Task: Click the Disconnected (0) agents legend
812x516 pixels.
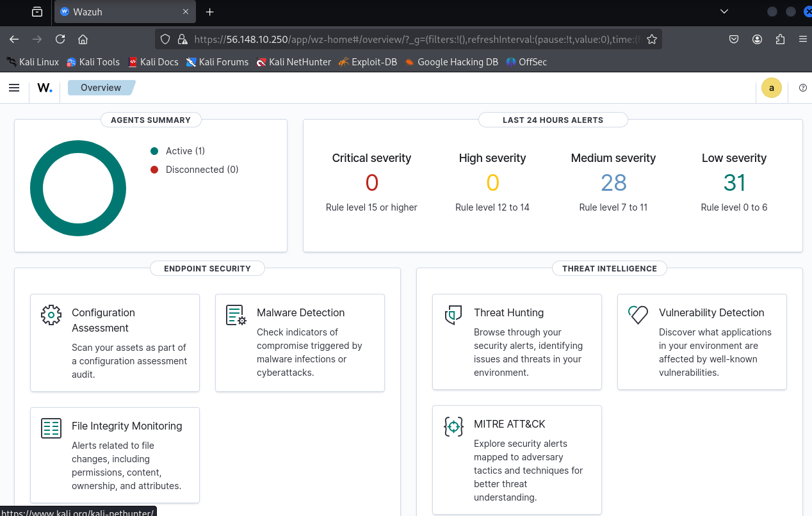Action: (195, 170)
